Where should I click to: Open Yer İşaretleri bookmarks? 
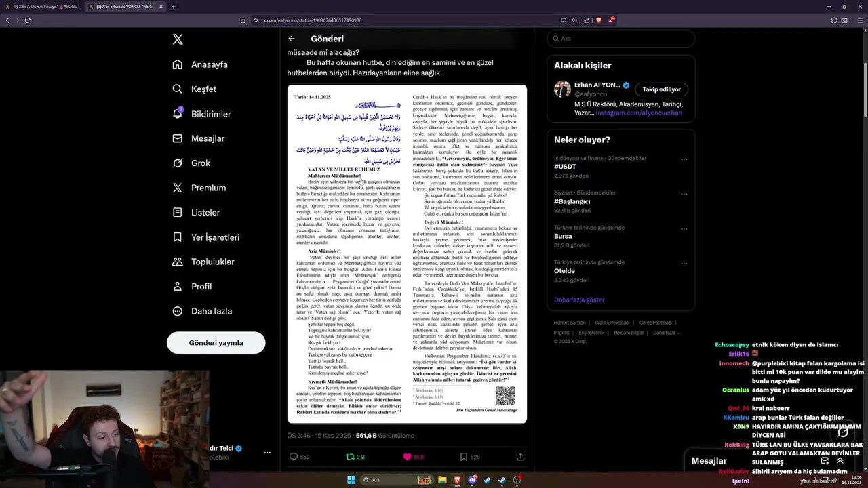click(x=206, y=237)
